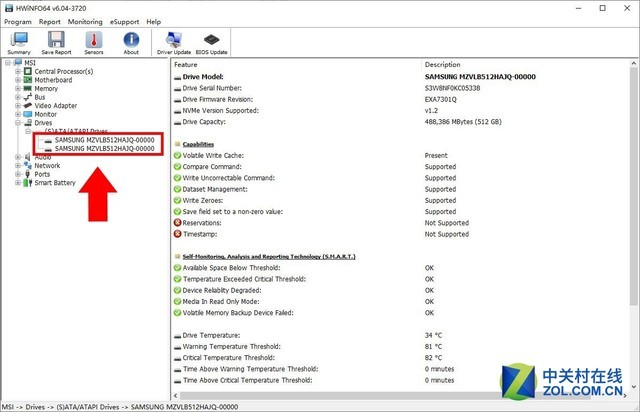Collapse the Drives tree node
640x412 pixels.
pyautogui.click(x=18, y=123)
